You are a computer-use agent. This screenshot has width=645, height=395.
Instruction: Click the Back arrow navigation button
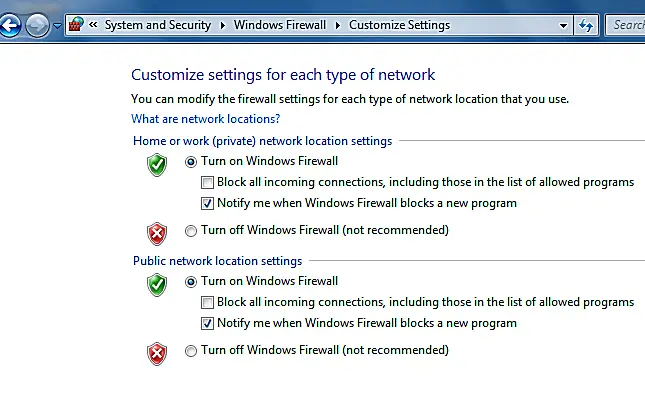pos(10,26)
